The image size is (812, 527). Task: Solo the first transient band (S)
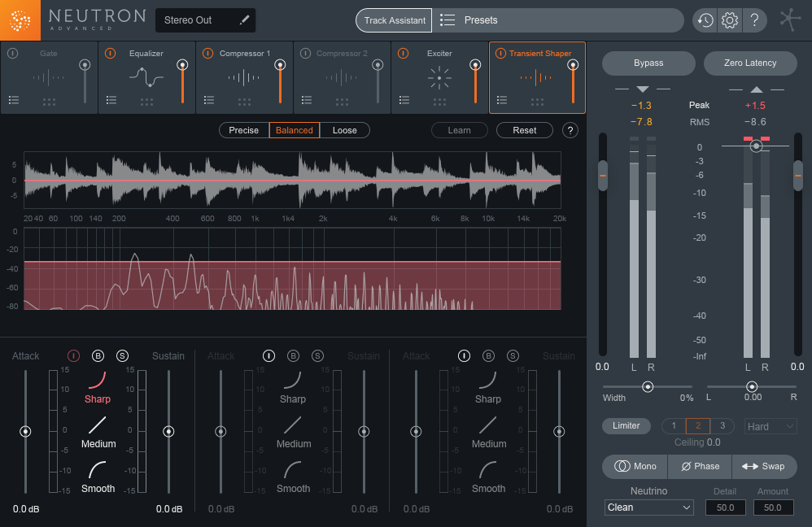coord(122,355)
